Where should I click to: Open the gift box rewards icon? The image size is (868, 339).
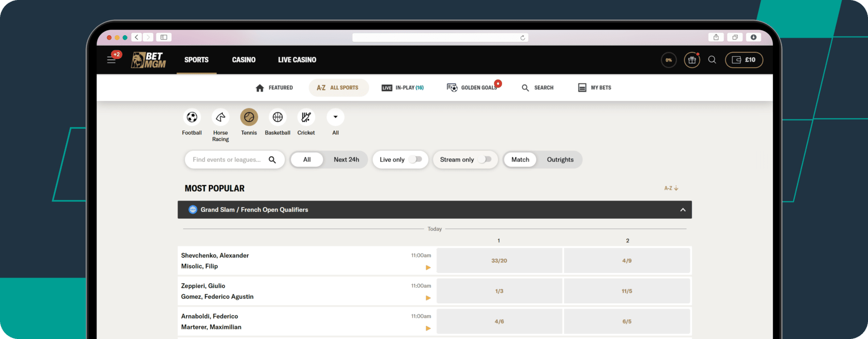coord(692,60)
